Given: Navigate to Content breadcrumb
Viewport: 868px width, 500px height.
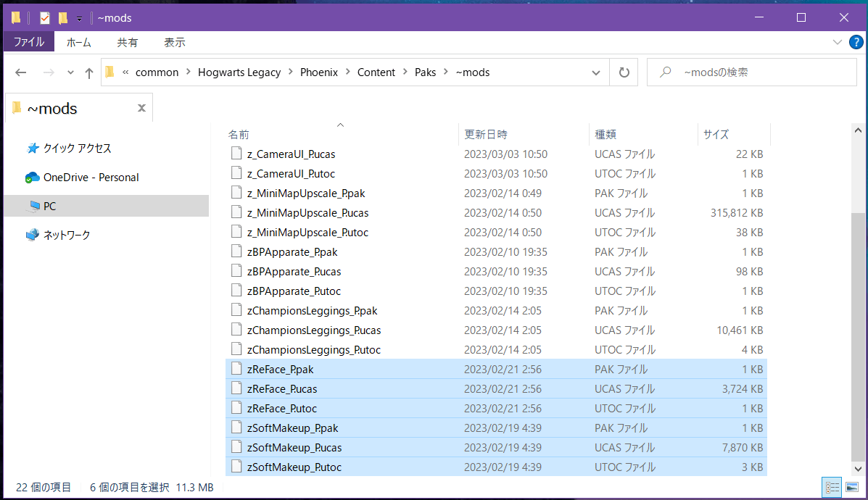Looking at the screenshot, I should pos(376,72).
